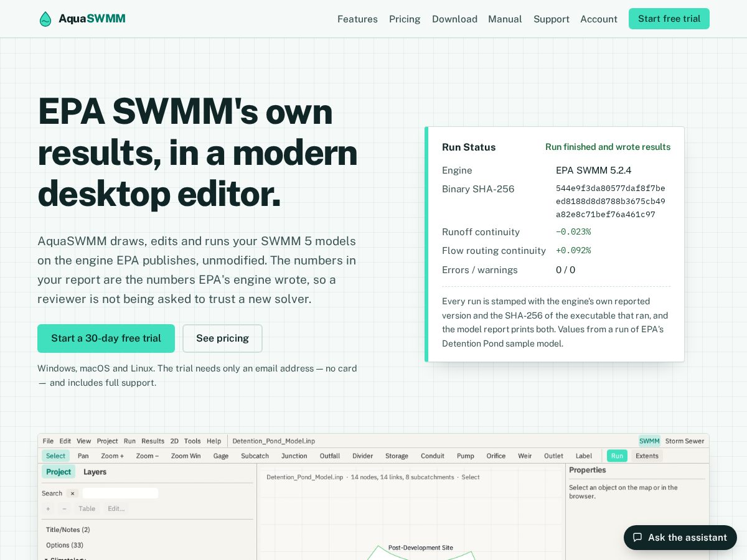
Task: Click the − remove object button in the browser
Action: click(x=64, y=508)
